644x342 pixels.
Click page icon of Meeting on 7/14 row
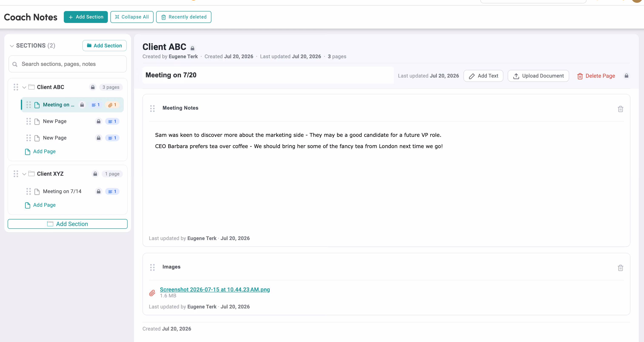click(x=37, y=191)
